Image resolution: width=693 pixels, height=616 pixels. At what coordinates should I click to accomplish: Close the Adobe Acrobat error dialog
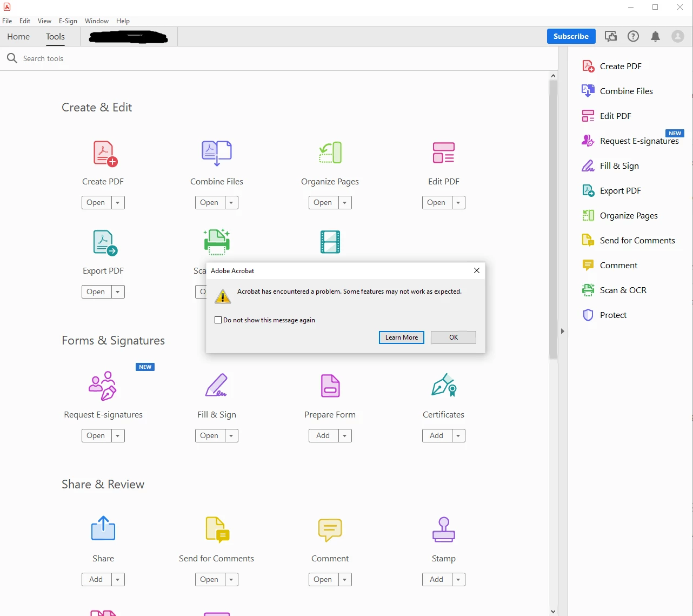click(477, 270)
